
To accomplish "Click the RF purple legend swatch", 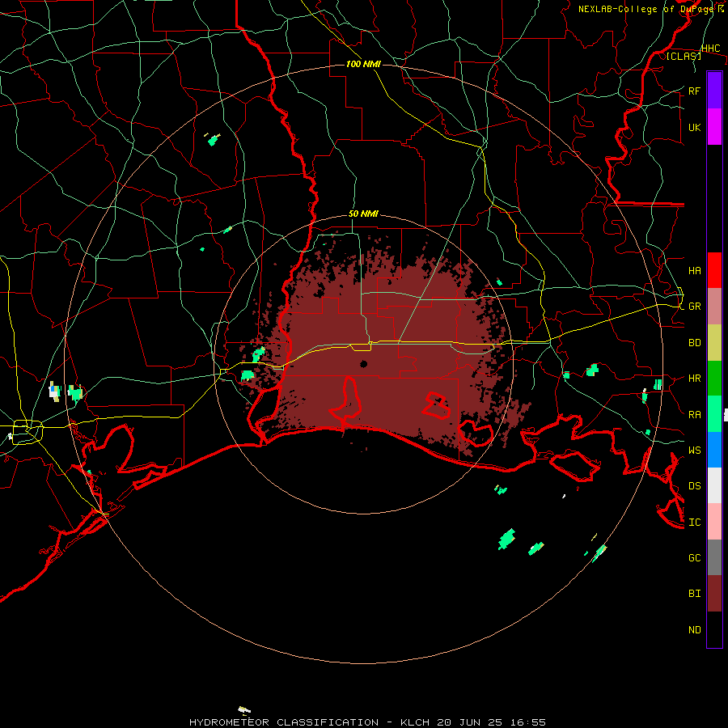I will (714, 91).
